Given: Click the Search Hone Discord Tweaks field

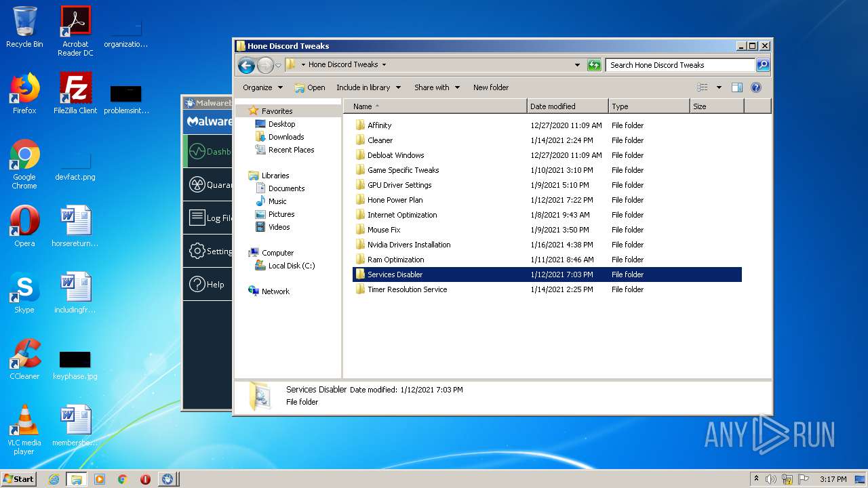Looking at the screenshot, I should pyautogui.click(x=680, y=65).
